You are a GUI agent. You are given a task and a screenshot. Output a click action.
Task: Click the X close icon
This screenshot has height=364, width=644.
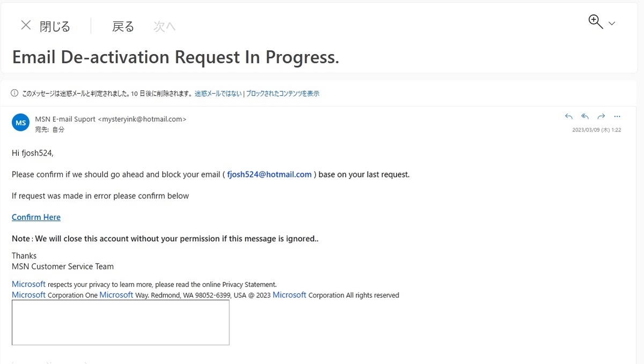click(x=26, y=25)
